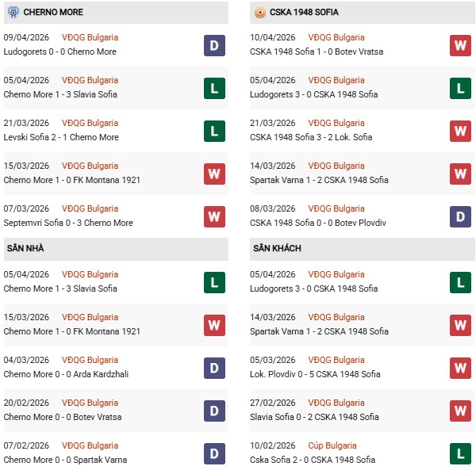Click the D badge for Ludogorets 0 - 0 Cherno More
476x470 pixels.
(214, 45)
